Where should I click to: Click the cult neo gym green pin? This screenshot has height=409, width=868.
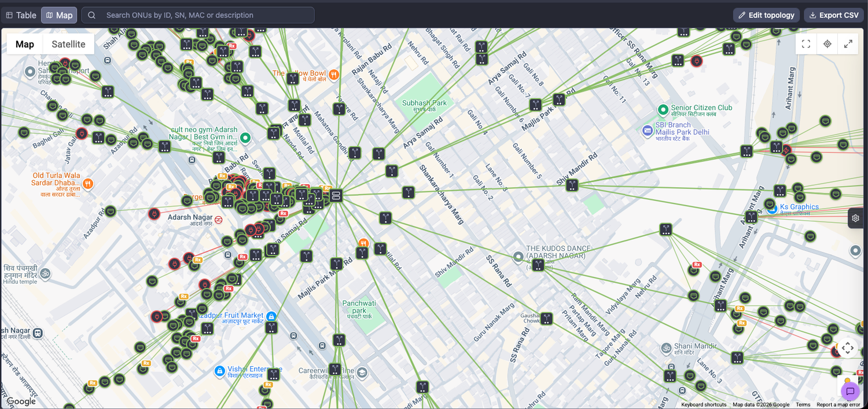click(245, 138)
